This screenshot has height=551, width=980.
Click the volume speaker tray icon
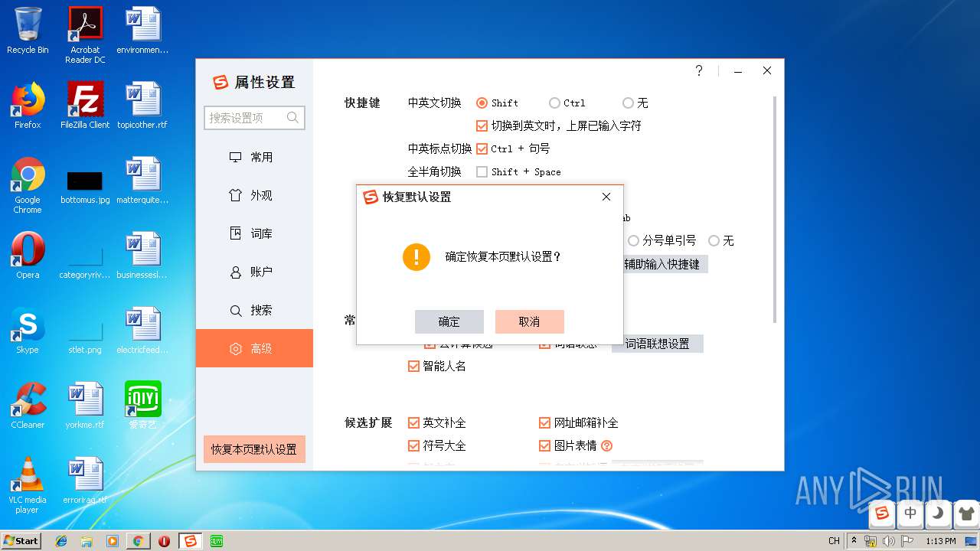point(890,541)
